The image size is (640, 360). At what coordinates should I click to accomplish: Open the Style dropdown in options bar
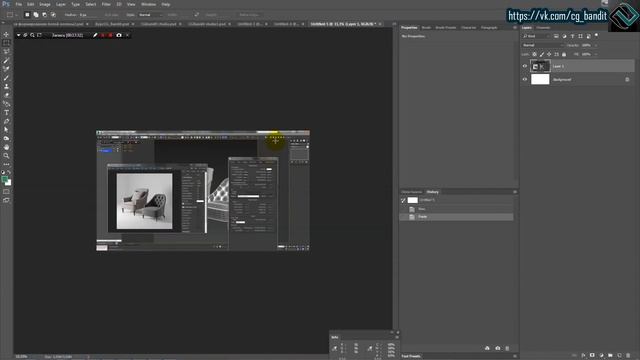click(x=150, y=15)
